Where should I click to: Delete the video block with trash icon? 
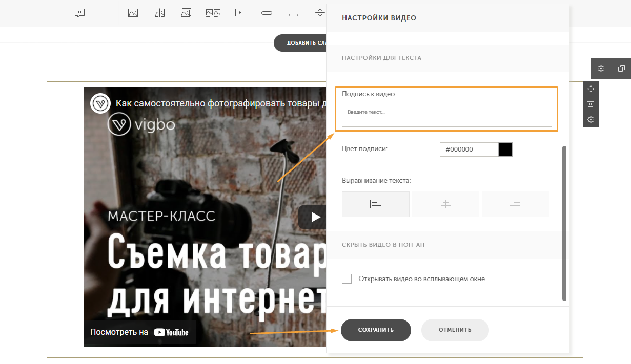pos(591,104)
